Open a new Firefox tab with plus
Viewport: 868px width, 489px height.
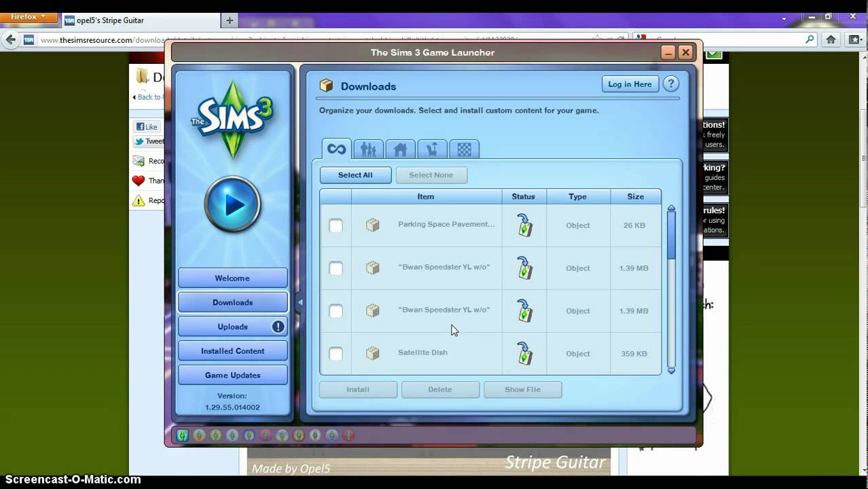coord(230,20)
